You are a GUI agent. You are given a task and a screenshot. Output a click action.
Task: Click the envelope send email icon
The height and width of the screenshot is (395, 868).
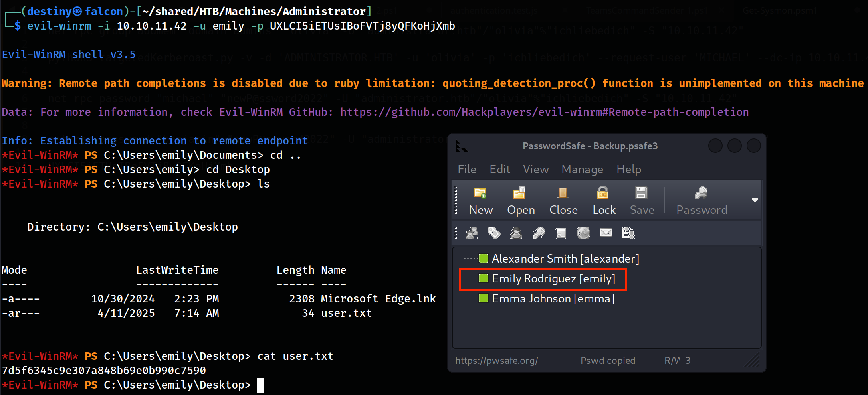(x=606, y=233)
